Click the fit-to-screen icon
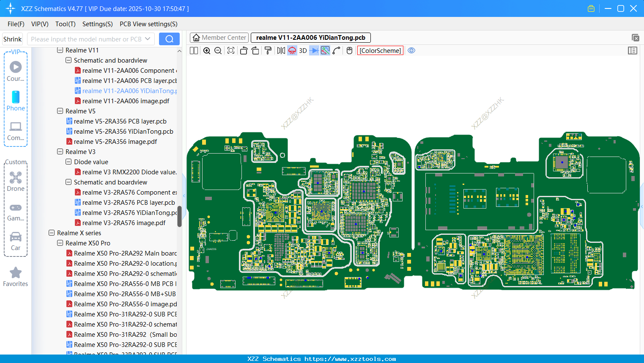The width and height of the screenshot is (644, 363). tap(231, 51)
